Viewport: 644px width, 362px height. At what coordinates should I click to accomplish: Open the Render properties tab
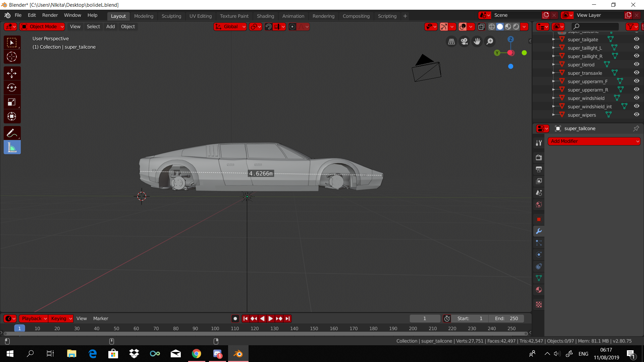point(539,158)
